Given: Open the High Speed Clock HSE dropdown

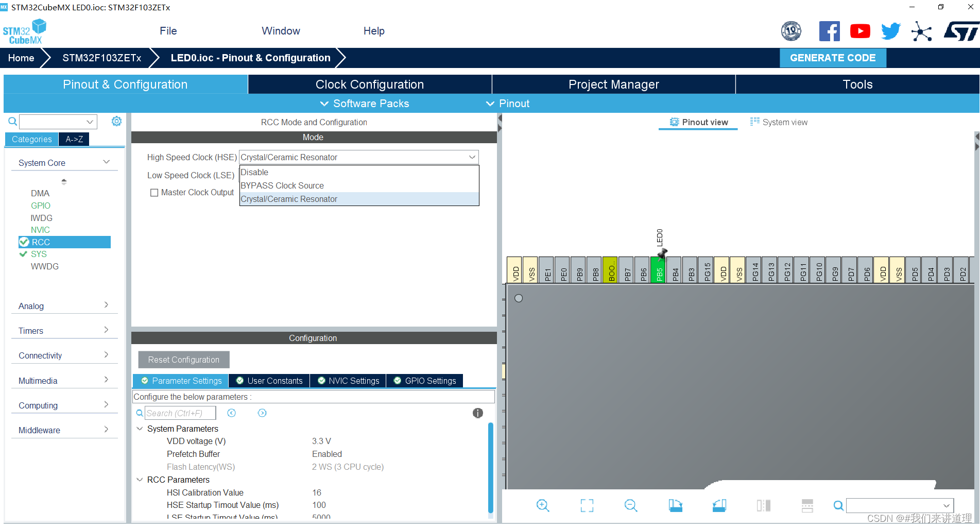Looking at the screenshot, I should pos(359,157).
